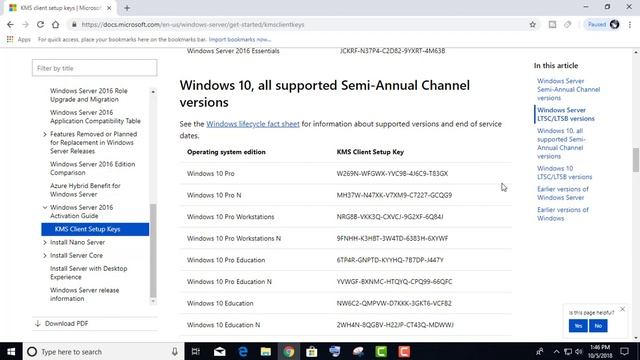Open the browser home page icon
This screenshot has width=640, height=360.
(x=55, y=24)
